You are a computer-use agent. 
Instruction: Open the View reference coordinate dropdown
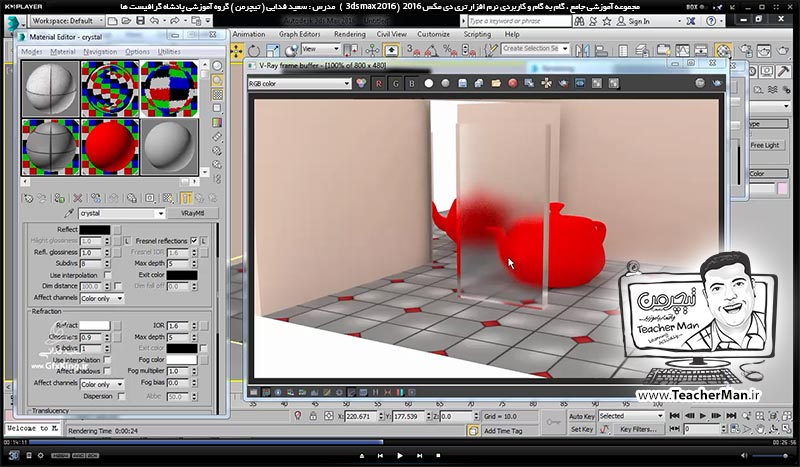click(x=320, y=49)
